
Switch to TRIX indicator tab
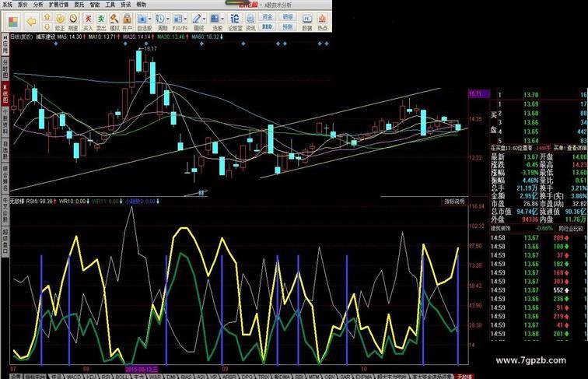(x=264, y=376)
